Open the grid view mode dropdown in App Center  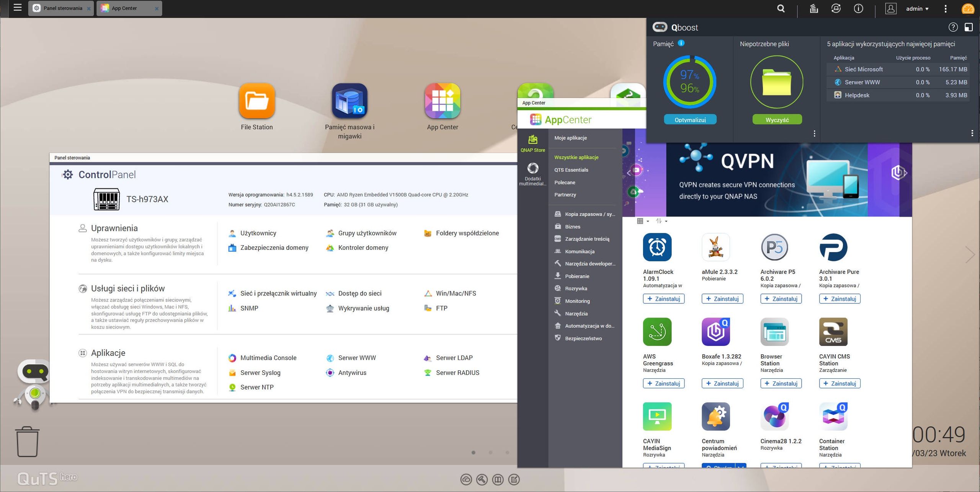pyautogui.click(x=643, y=221)
